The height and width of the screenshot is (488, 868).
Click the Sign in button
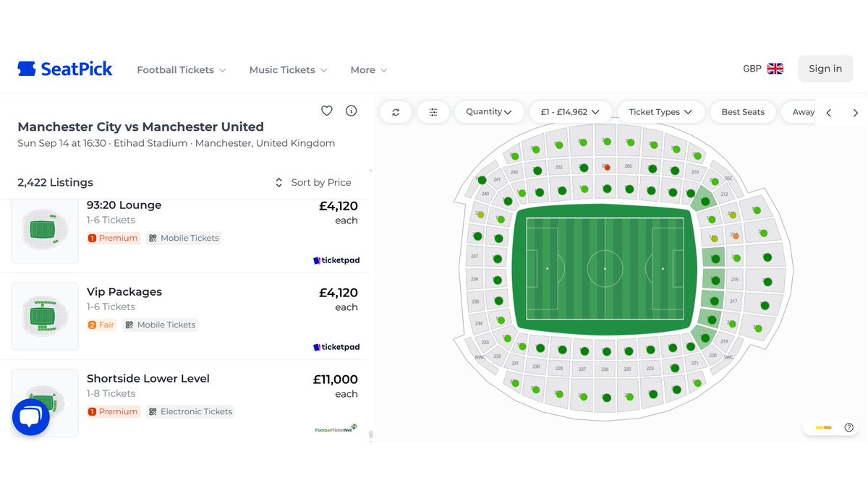click(x=825, y=69)
